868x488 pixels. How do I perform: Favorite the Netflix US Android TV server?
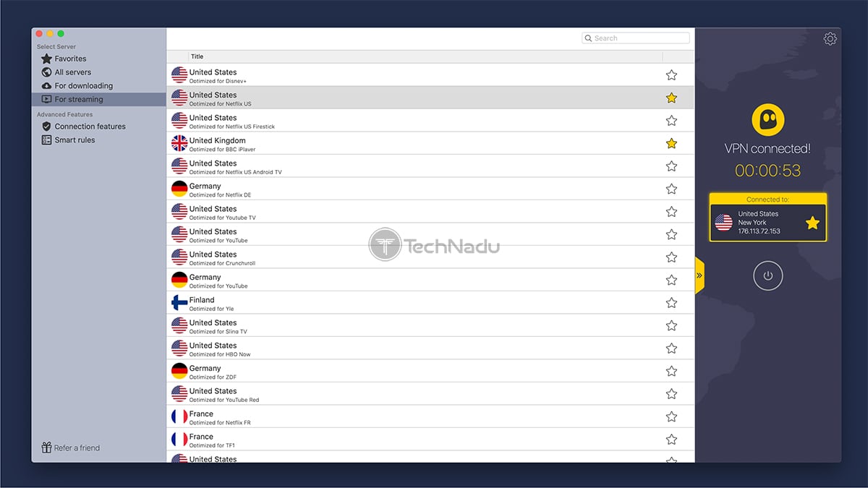pos(671,166)
